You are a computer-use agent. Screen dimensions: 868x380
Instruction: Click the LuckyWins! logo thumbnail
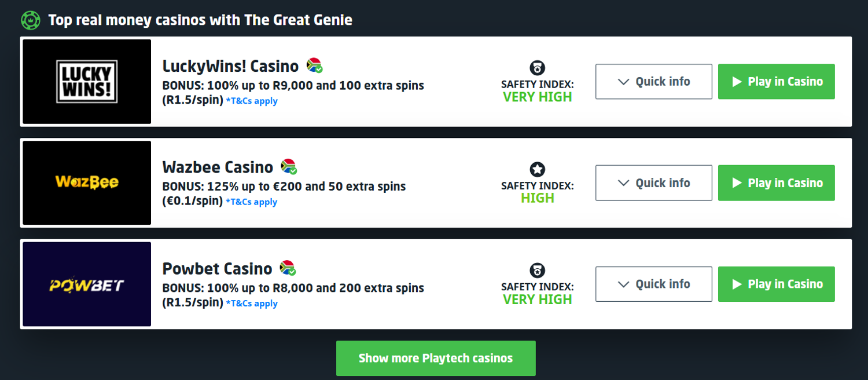pos(87,82)
